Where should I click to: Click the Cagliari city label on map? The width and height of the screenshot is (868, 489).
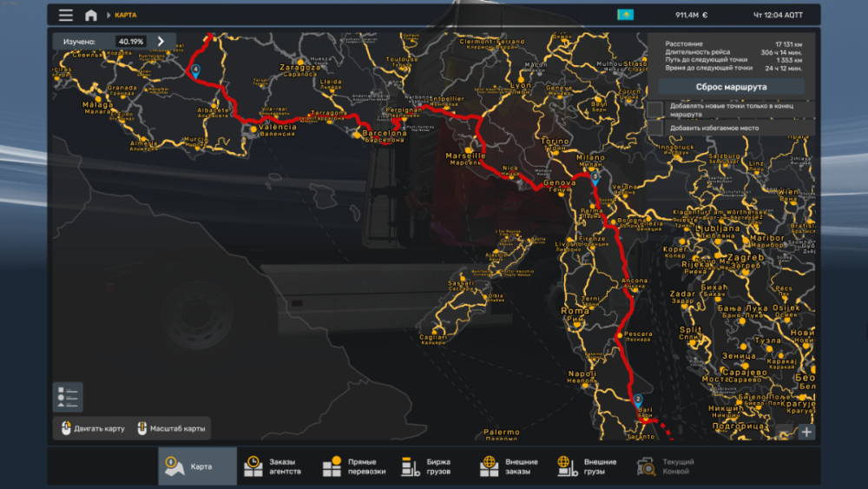tap(433, 337)
